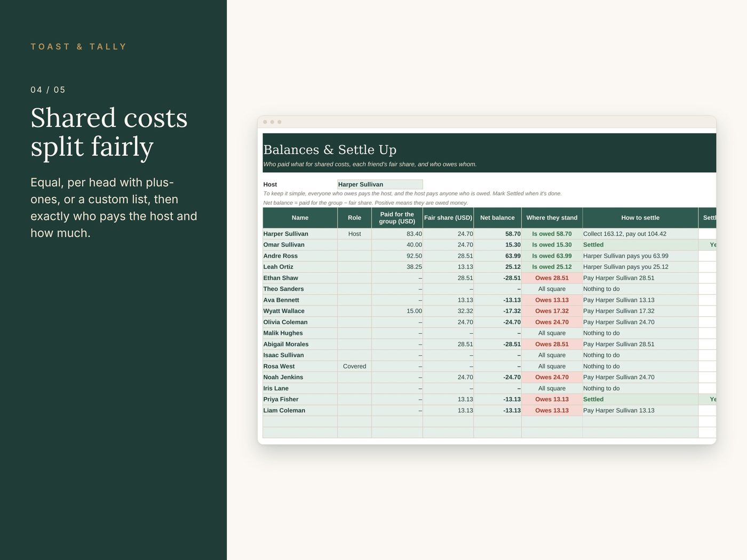
Task: Select the Omar Sullivan name cell
Action: 300,245
